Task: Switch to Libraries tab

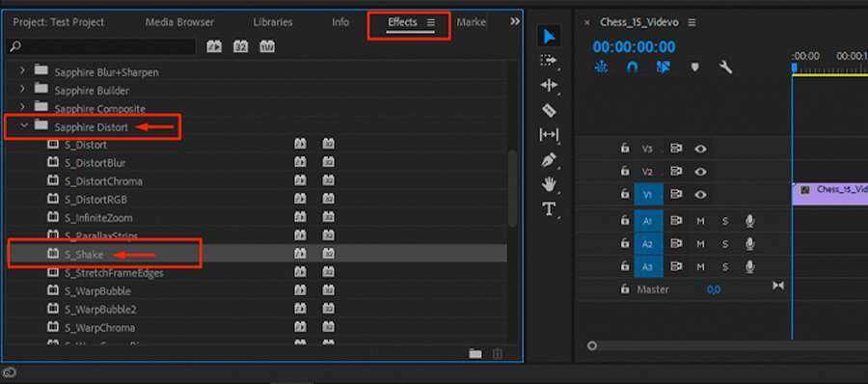Action: coord(272,22)
